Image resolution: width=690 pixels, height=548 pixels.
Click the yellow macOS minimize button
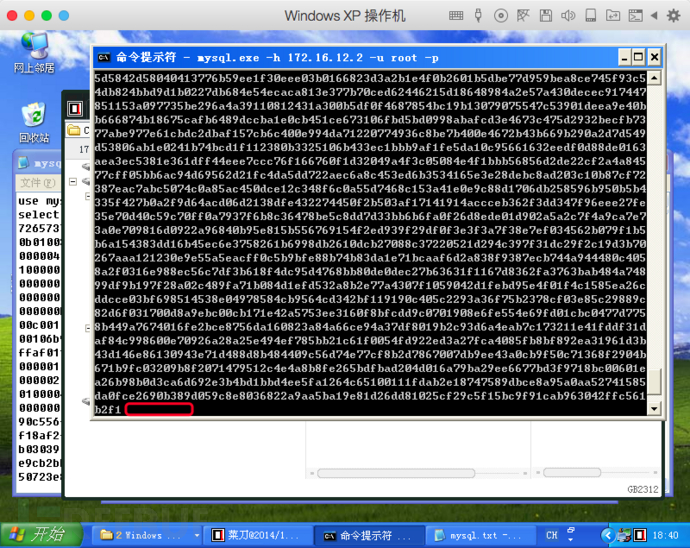tap(29, 15)
